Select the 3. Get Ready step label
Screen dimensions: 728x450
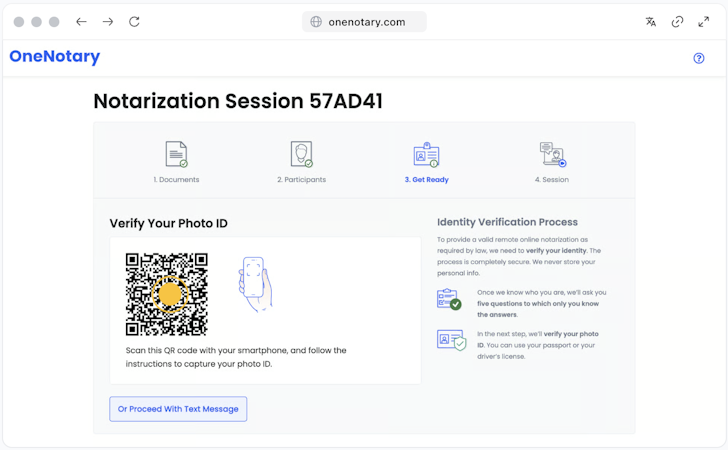(x=426, y=180)
